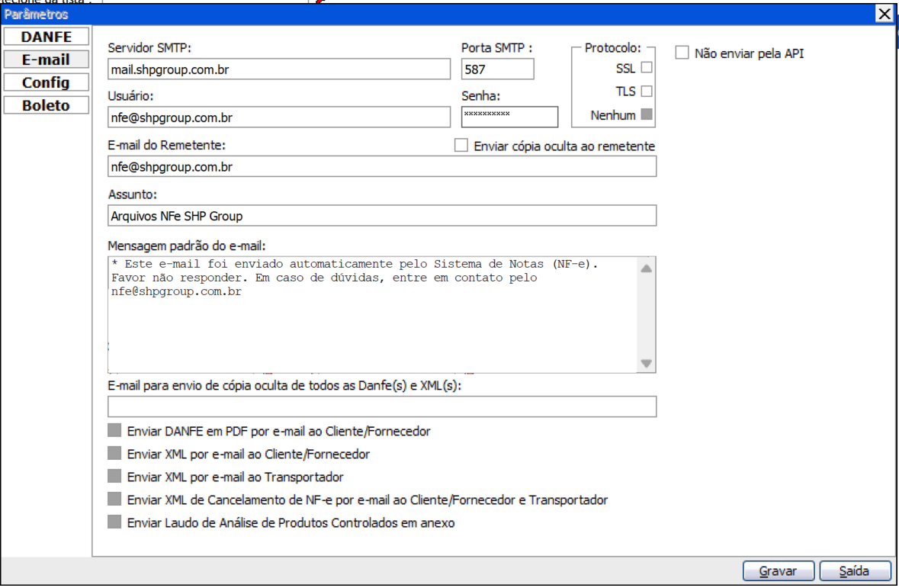Enable the TLS protocol checkbox
This screenshot has height=588, width=899.
click(647, 92)
